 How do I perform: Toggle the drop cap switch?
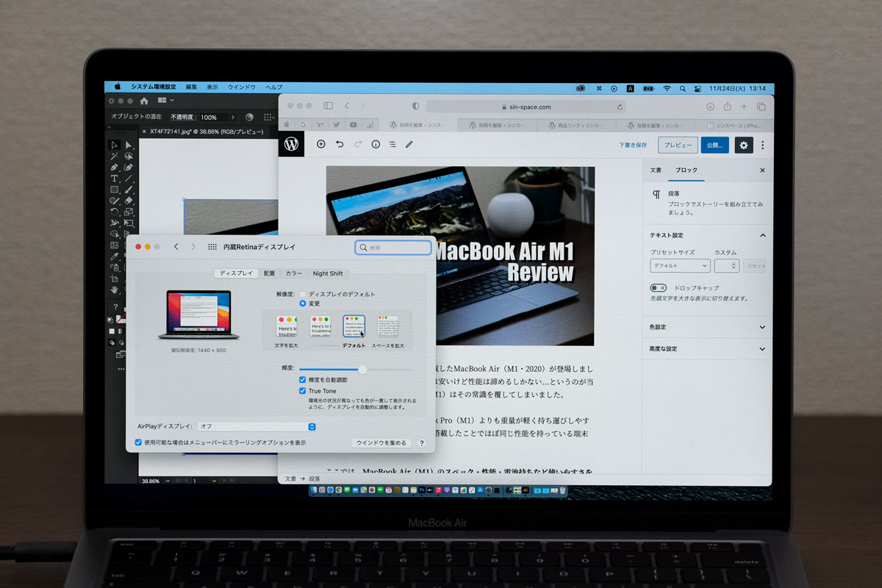(x=658, y=287)
